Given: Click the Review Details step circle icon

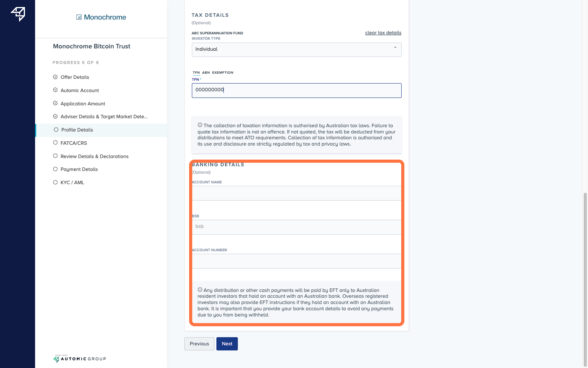Looking at the screenshot, I should click(x=55, y=156).
